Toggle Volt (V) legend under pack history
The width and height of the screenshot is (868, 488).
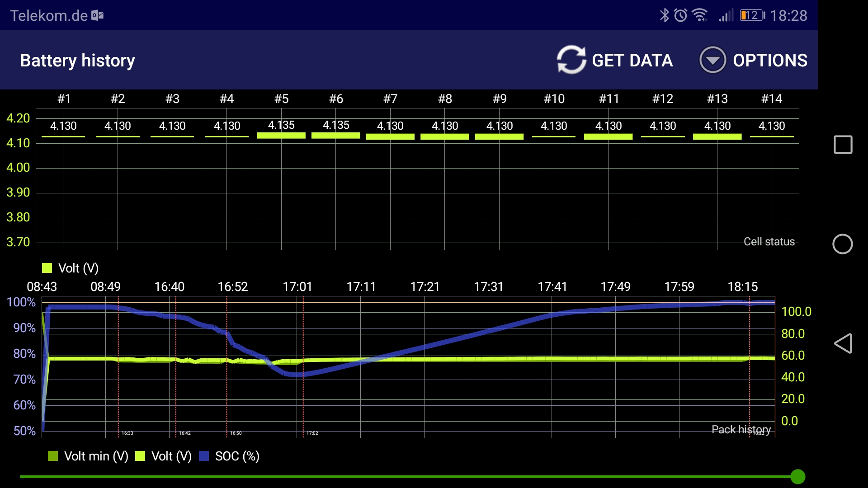coord(164,456)
